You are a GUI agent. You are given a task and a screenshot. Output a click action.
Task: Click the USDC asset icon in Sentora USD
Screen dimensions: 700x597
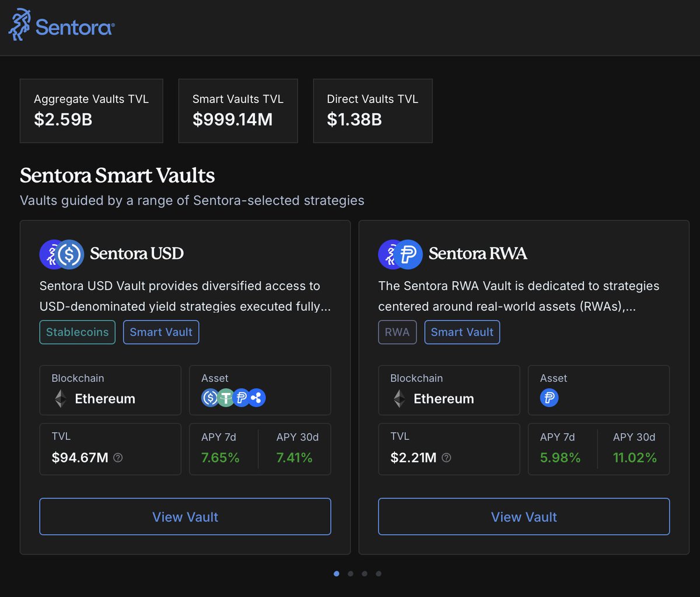coord(210,398)
